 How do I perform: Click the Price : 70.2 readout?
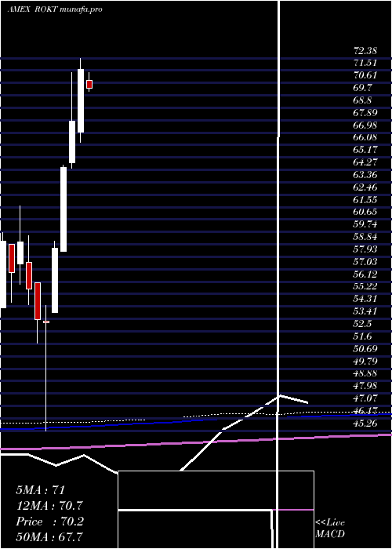[x=49, y=522]
